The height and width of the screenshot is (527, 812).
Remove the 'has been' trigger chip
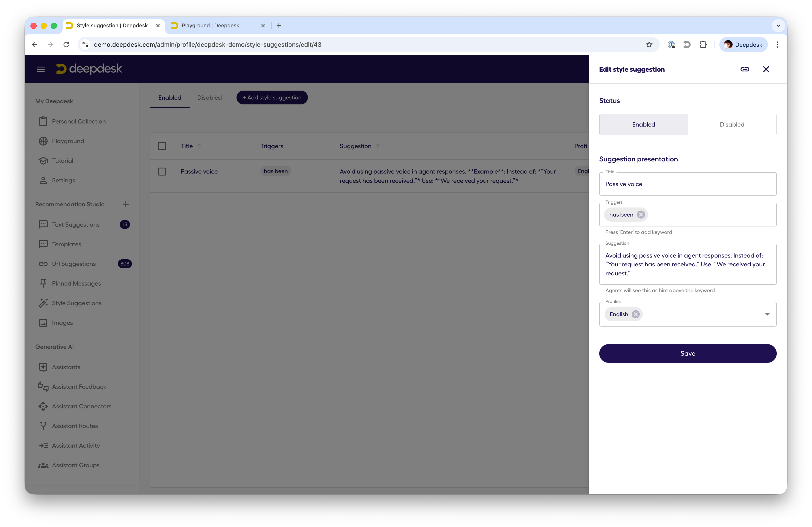coord(641,214)
